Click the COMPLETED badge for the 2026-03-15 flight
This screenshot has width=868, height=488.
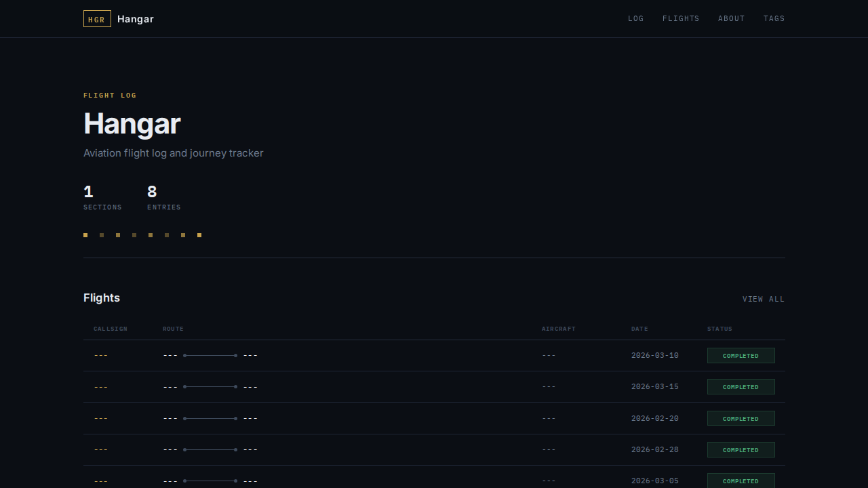tap(741, 387)
